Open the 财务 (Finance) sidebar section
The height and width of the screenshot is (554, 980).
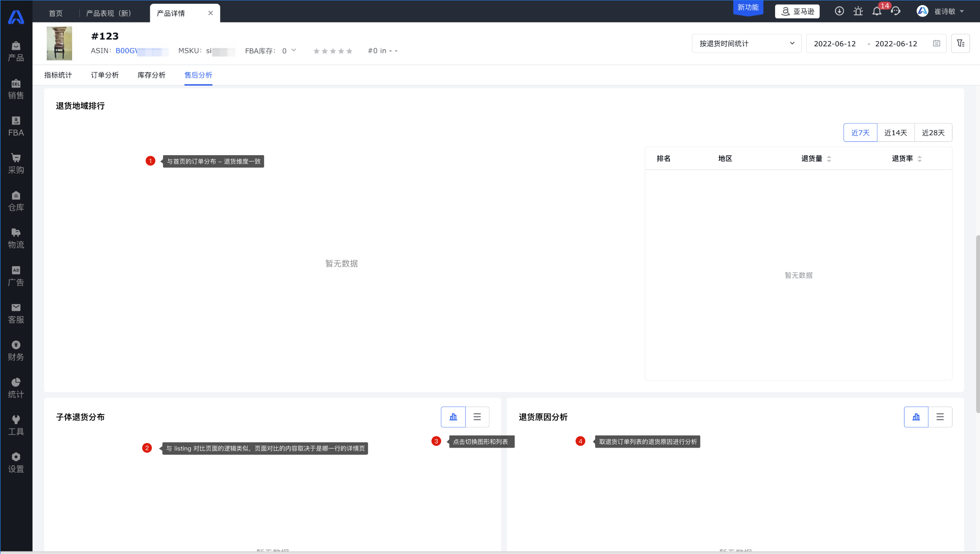(x=16, y=350)
